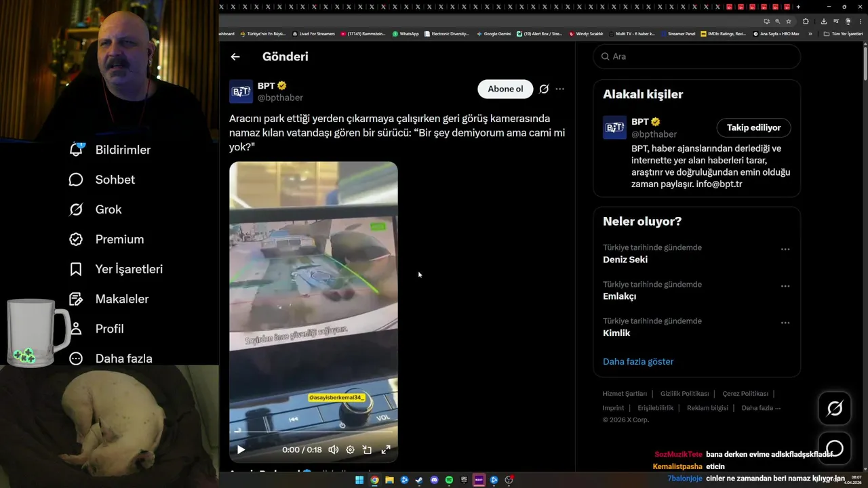Mute the video with the speaker icon
Screen dimensions: 868x488
pos(333,449)
